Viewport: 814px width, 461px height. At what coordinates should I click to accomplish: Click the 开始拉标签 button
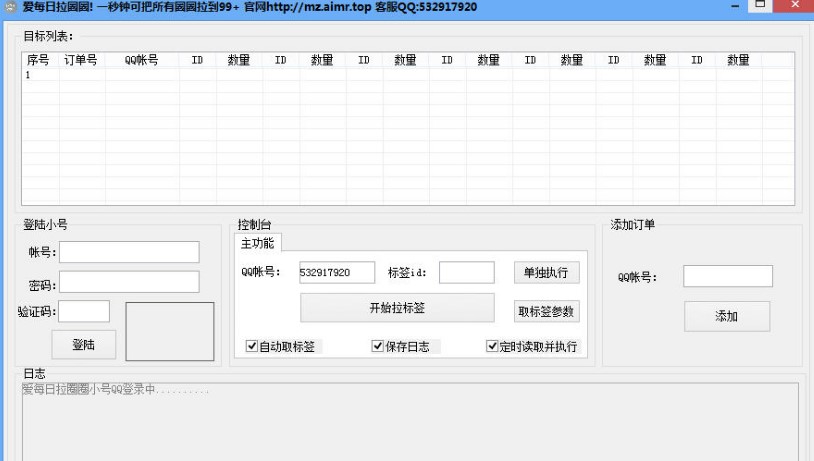tap(397, 308)
